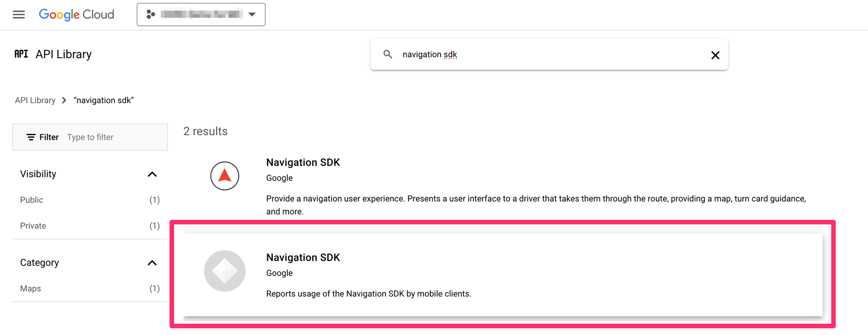Clear the search query with the X icon
This screenshot has width=868, height=335.
(715, 55)
